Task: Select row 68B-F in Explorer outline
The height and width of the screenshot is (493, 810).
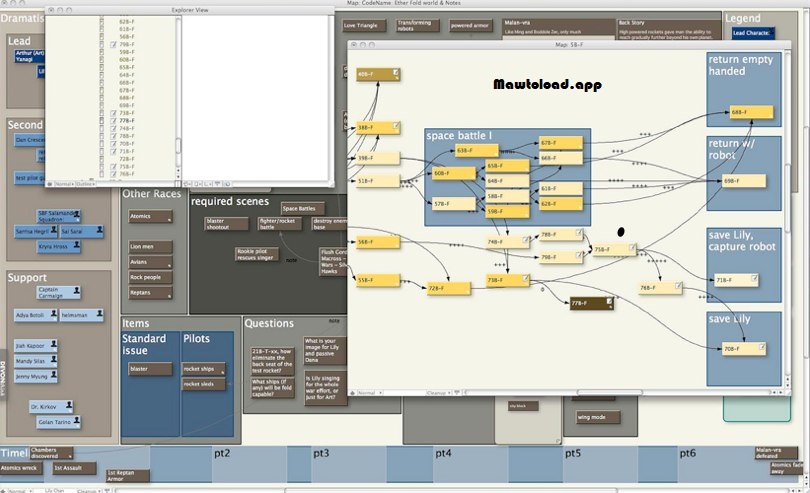Action: pos(127,98)
